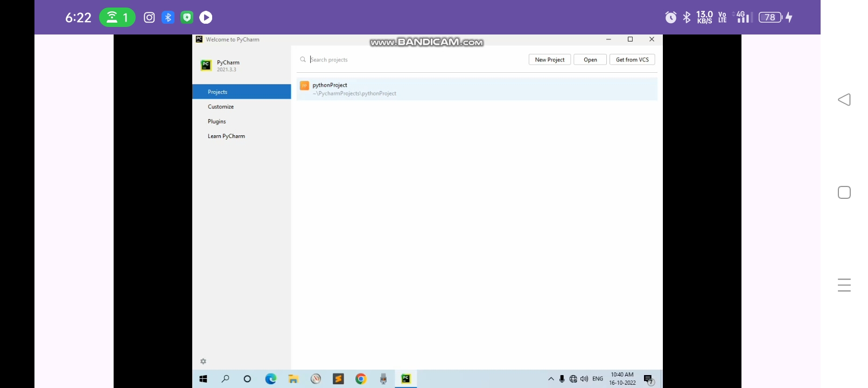Open network settings from tray globe icon
Screen dimensions: 868x388
point(573,379)
